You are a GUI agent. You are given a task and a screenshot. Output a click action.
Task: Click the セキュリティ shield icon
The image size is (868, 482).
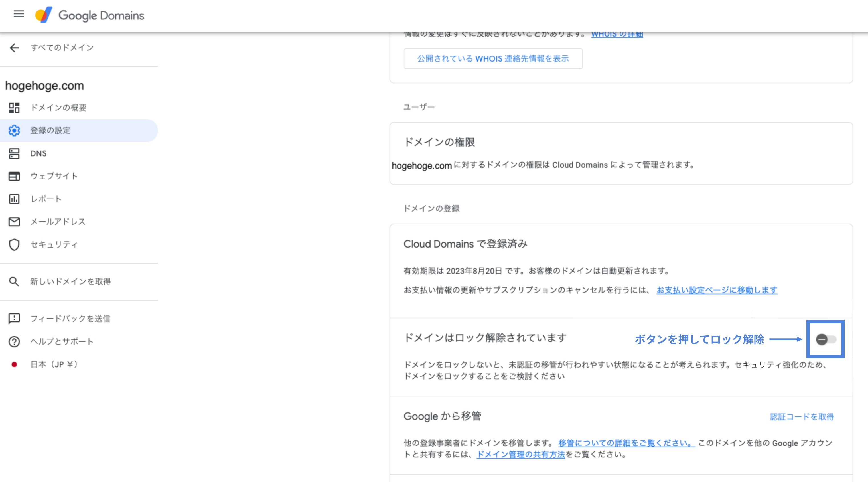click(x=14, y=245)
